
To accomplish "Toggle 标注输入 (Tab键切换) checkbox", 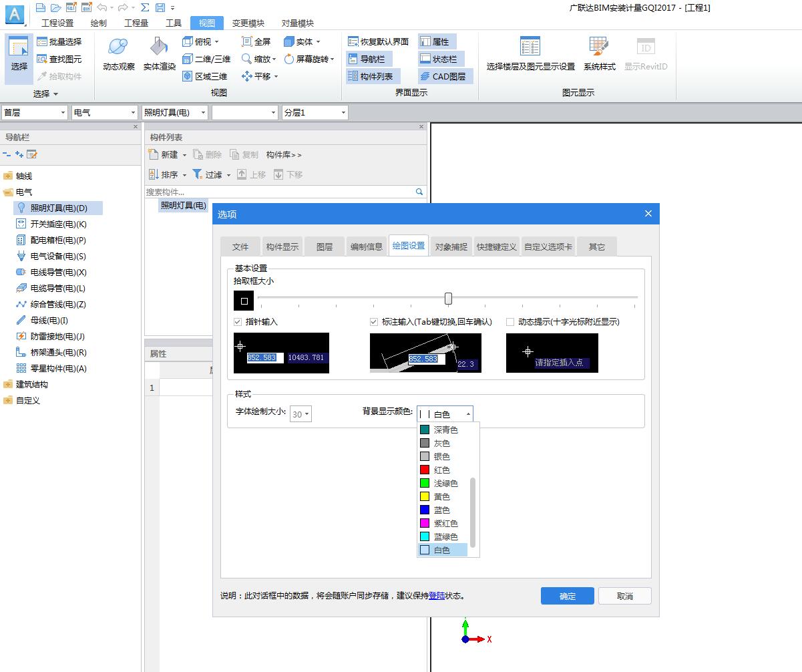I will pos(374,322).
